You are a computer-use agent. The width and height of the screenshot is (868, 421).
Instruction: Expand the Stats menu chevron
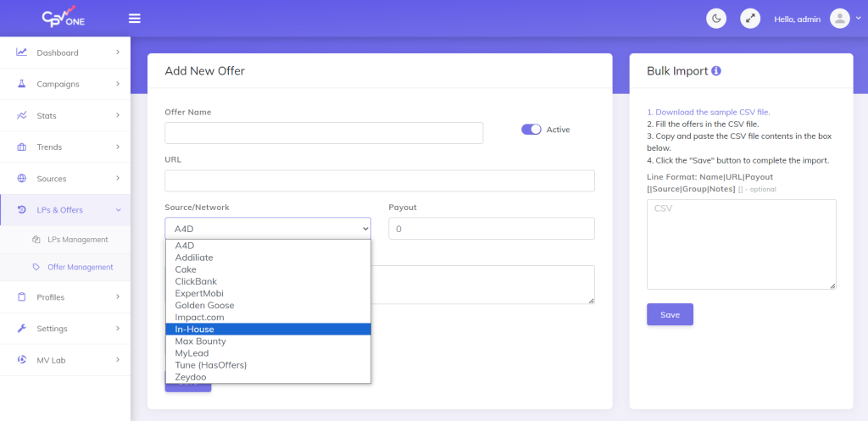coord(118,115)
